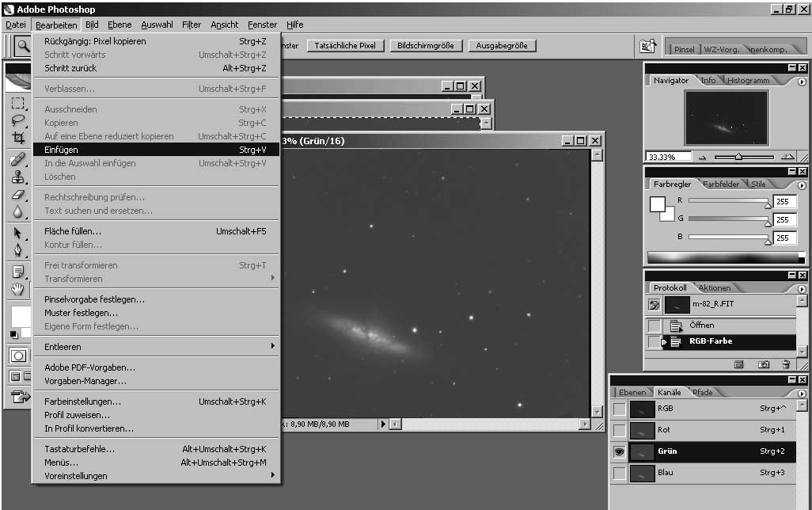The width and height of the screenshot is (812, 510).
Task: Switch to the Aktionen tab
Action: [x=715, y=287]
